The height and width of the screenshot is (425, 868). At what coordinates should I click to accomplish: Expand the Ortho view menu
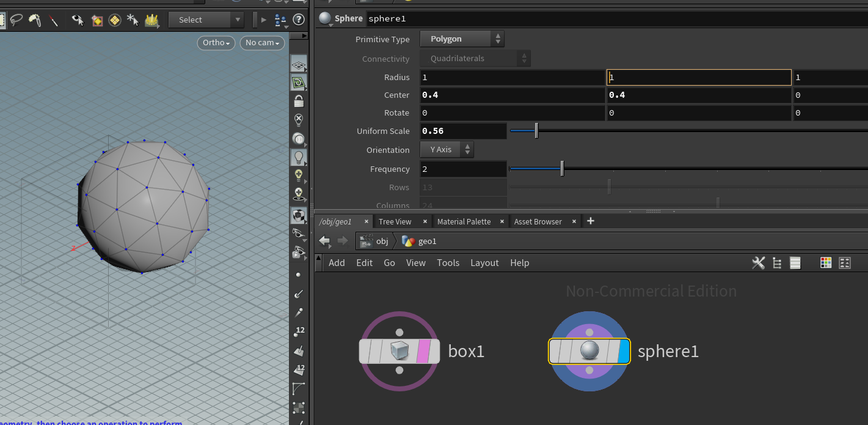[216, 43]
